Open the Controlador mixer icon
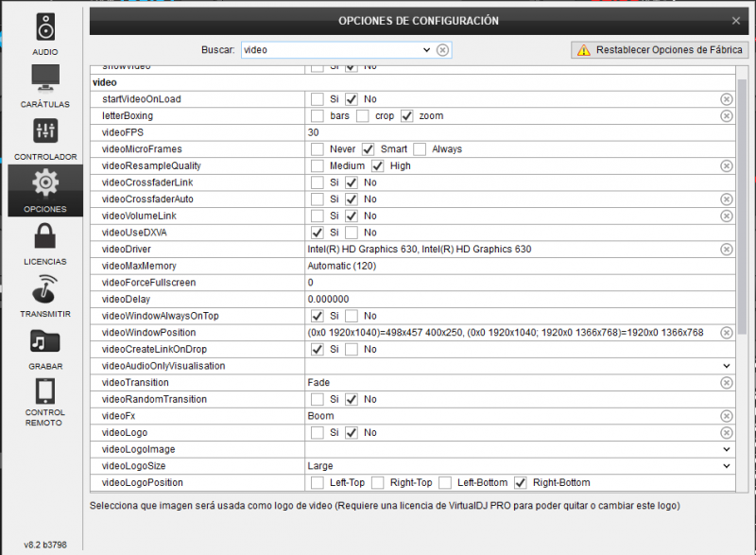The width and height of the screenshot is (756, 555). (x=45, y=130)
